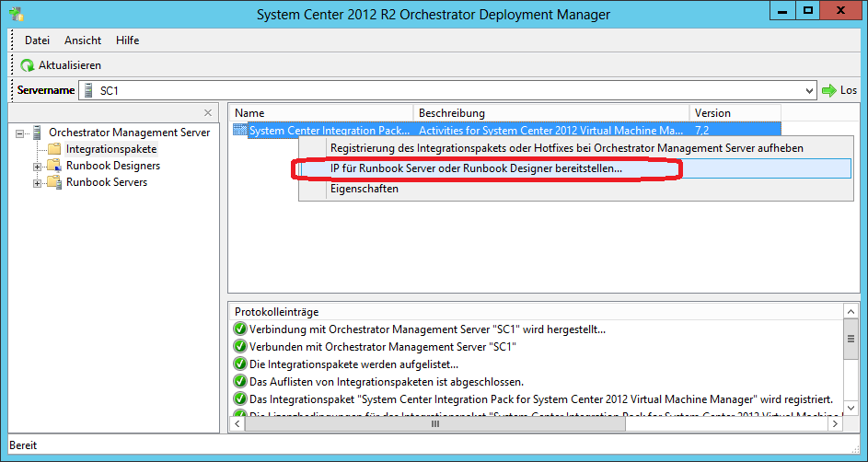The width and height of the screenshot is (868, 462).
Task: Click the log pane scroll-up arrow
Action: 850,311
